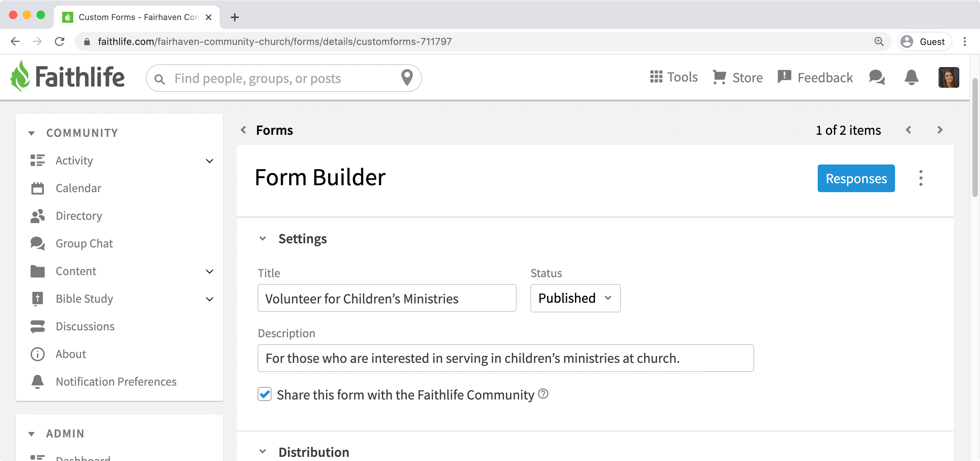Open Notification Preferences from sidebar

coord(116,382)
